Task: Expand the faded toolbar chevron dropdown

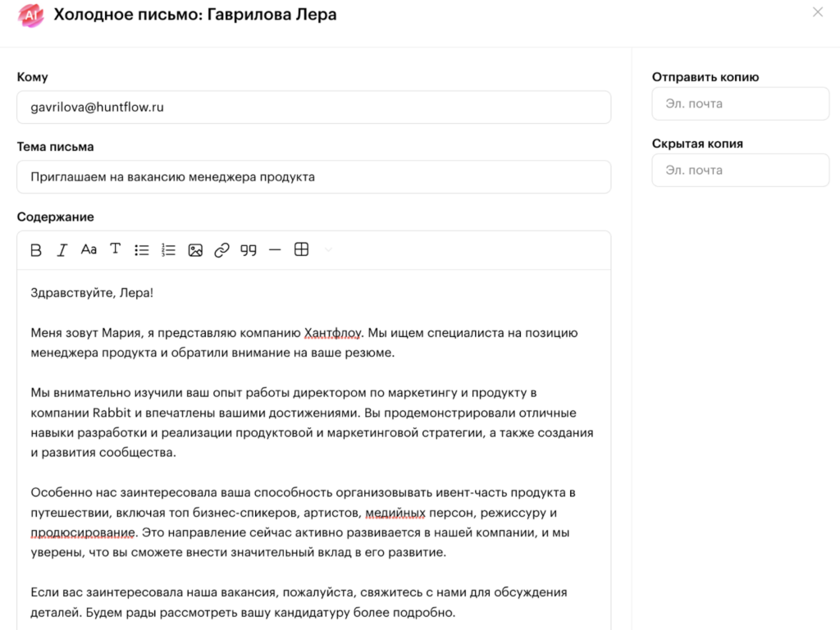Action: point(328,249)
